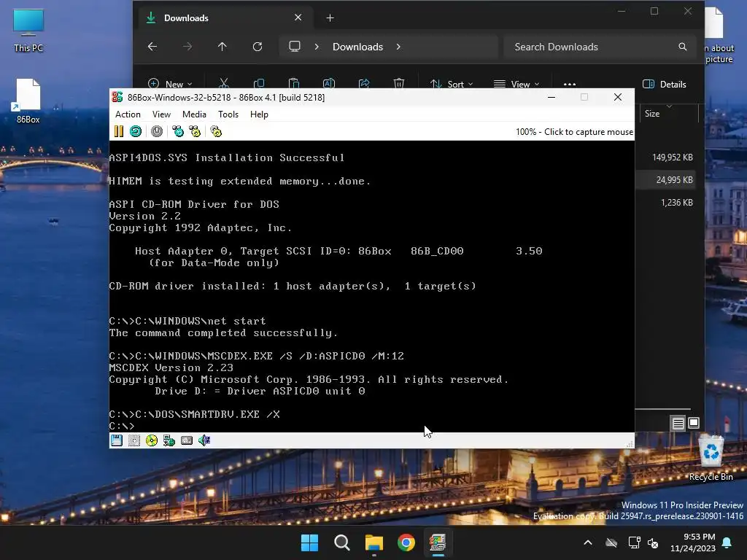Open the See more ellipsis in File Explorer
The height and width of the screenshot is (560, 747).
(570, 84)
